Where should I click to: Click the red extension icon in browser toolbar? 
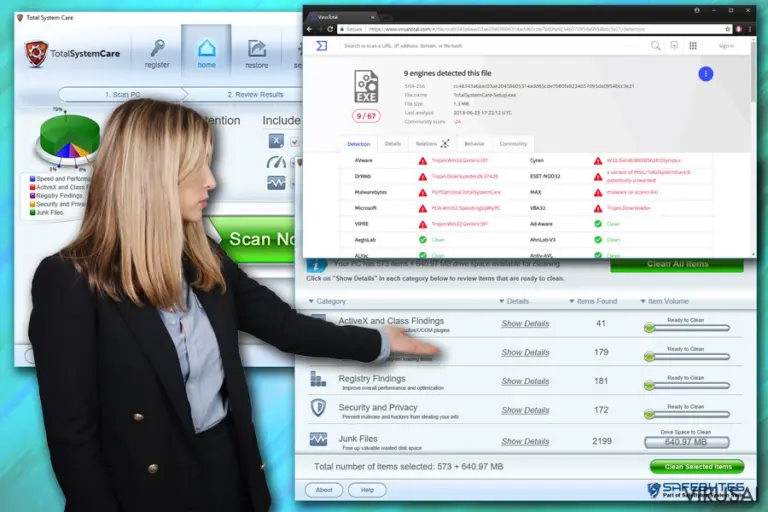(739, 29)
